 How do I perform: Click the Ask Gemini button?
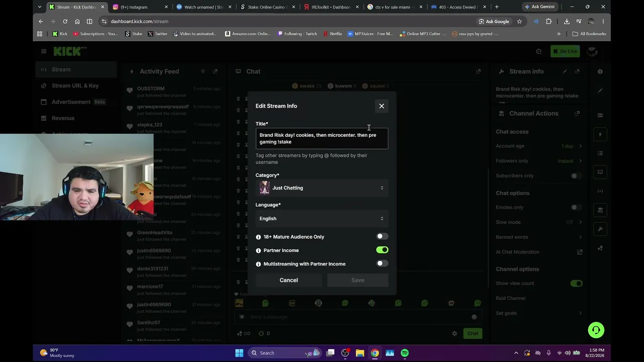point(539,7)
